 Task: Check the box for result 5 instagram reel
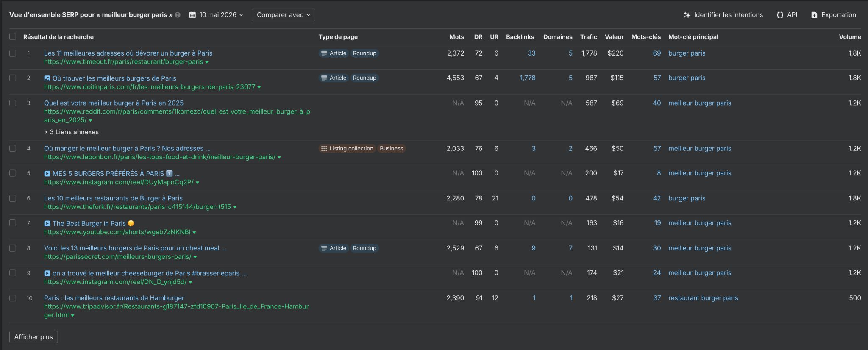13,173
